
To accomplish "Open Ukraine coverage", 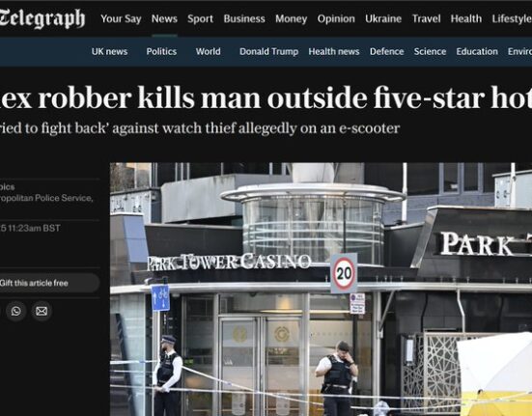I will pos(383,18).
